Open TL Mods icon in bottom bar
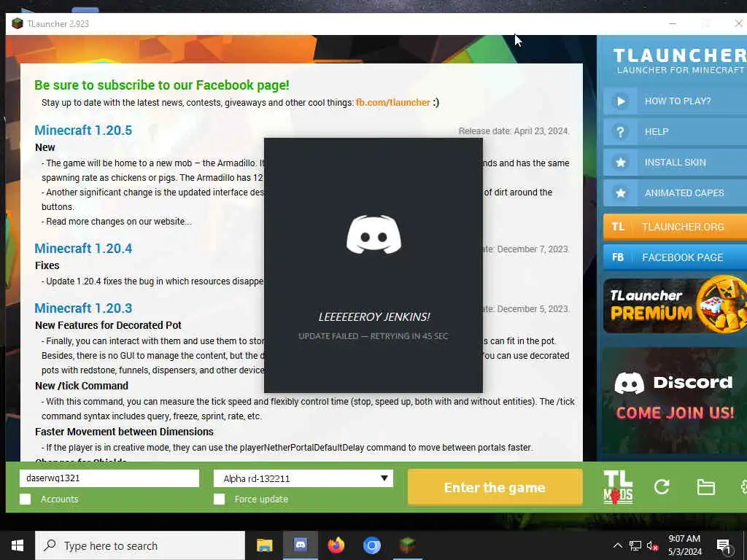Image resolution: width=747 pixels, height=560 pixels. 618,488
